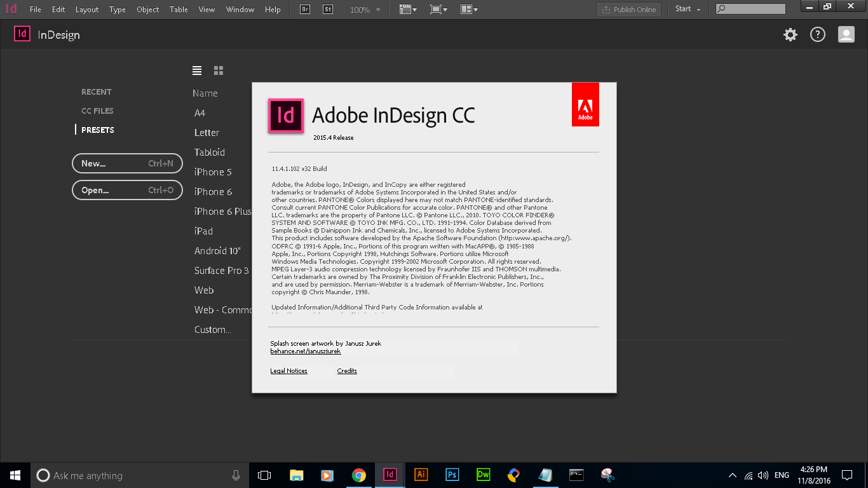Open the Object menu
The width and height of the screenshot is (868, 488).
148,10
